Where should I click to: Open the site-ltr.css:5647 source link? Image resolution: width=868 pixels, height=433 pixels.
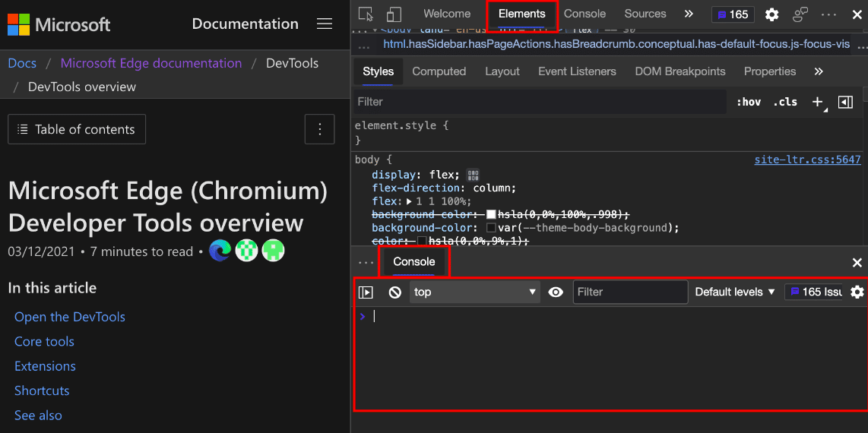point(807,160)
